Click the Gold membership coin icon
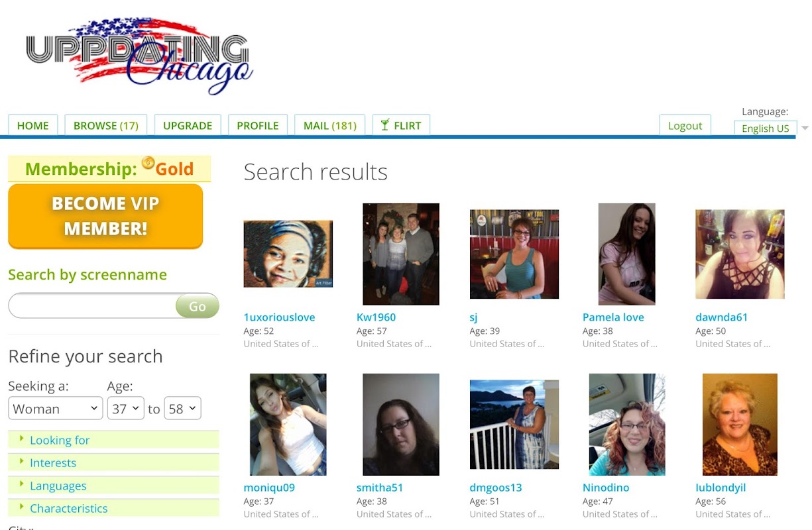This screenshot has width=812, height=530. point(148,163)
